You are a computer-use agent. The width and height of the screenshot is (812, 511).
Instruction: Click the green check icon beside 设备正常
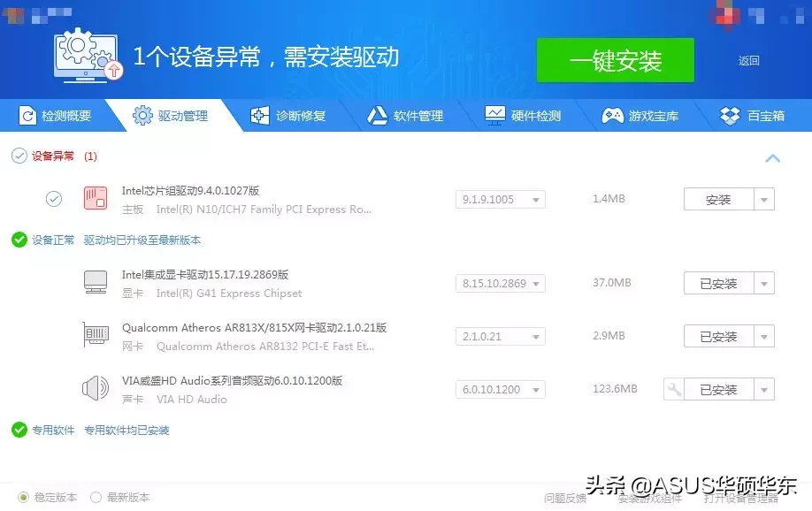point(19,240)
